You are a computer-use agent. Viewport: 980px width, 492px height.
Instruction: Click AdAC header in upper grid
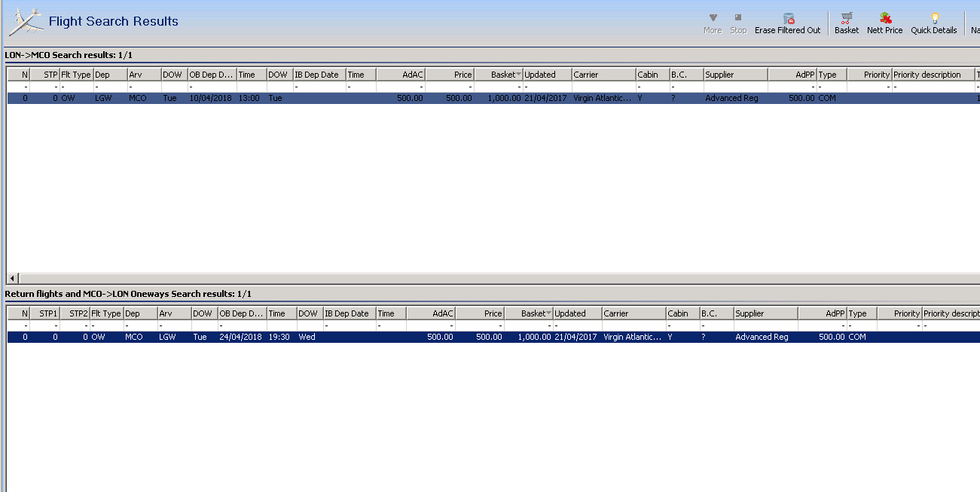(x=401, y=75)
